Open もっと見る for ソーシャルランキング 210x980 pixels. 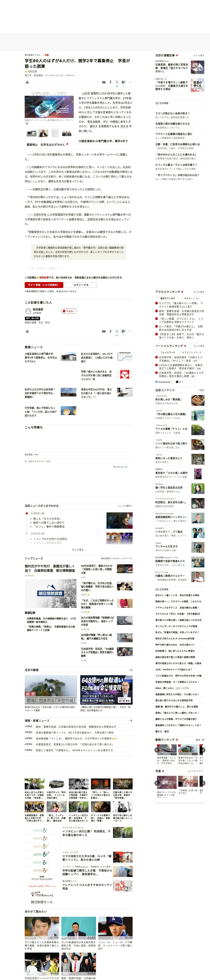[199, 346]
